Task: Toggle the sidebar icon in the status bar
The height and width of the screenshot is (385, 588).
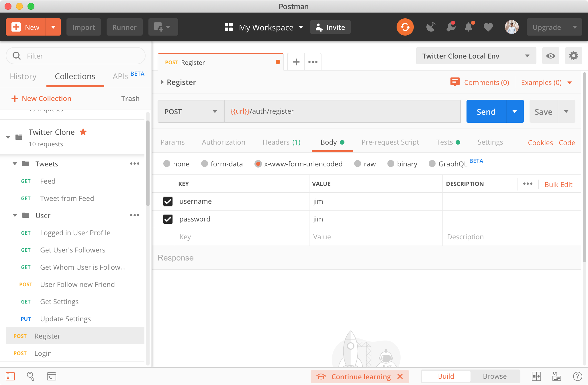Action: (x=10, y=376)
